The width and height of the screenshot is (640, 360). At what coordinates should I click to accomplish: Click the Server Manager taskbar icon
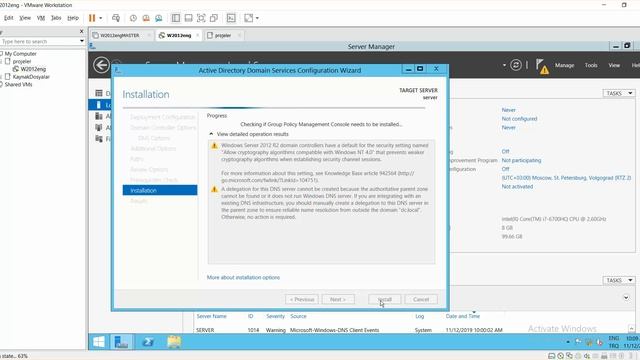tap(121, 342)
